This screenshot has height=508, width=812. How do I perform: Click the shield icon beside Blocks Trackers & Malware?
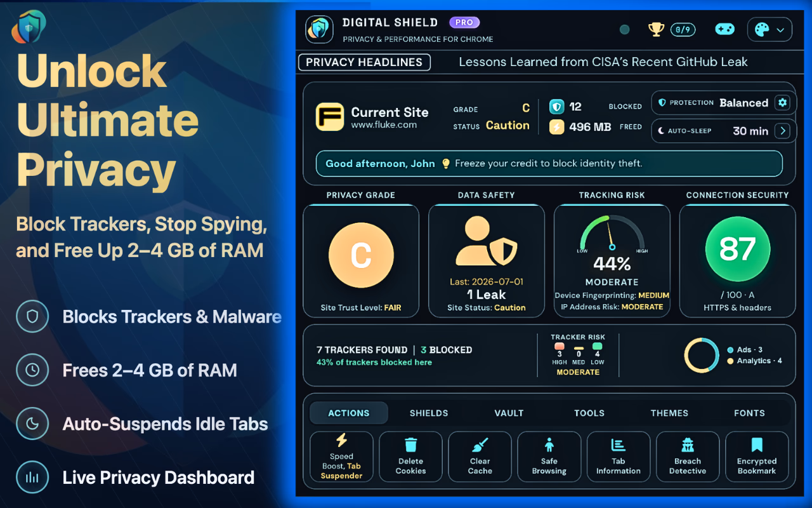click(x=32, y=316)
